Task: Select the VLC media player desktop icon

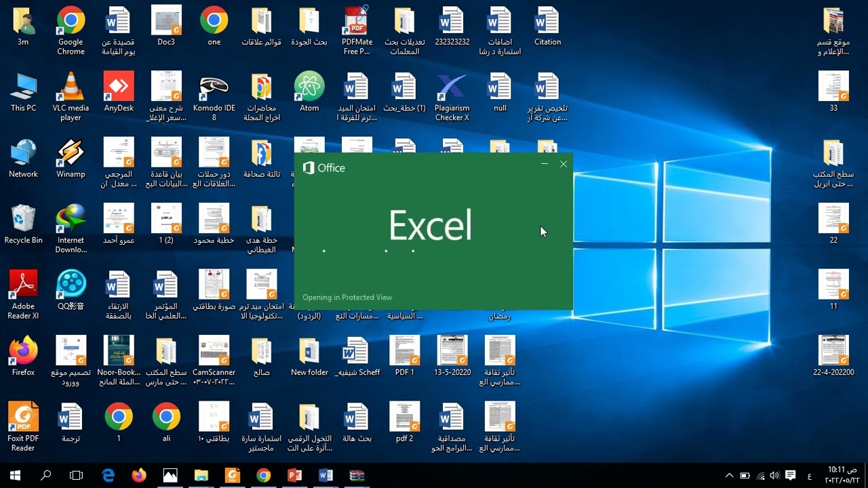Action: tap(71, 96)
